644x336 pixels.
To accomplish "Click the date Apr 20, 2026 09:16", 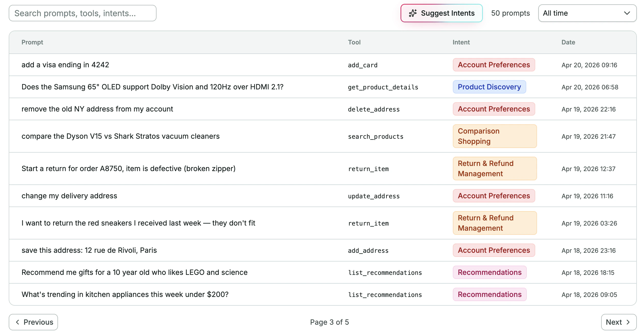I will click(x=589, y=65).
